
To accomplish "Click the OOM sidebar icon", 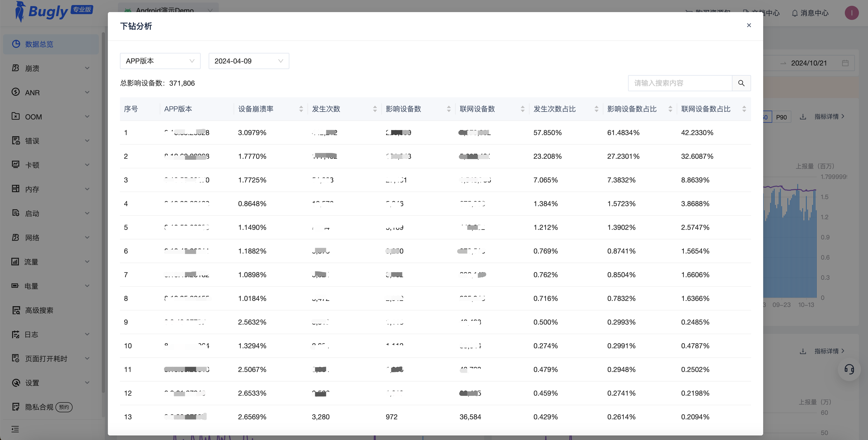I will tap(16, 116).
